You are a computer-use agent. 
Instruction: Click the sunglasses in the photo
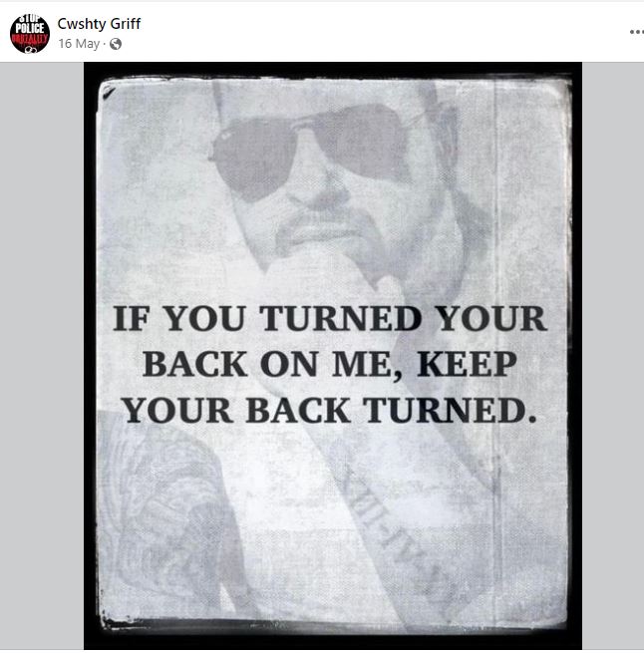[310, 150]
